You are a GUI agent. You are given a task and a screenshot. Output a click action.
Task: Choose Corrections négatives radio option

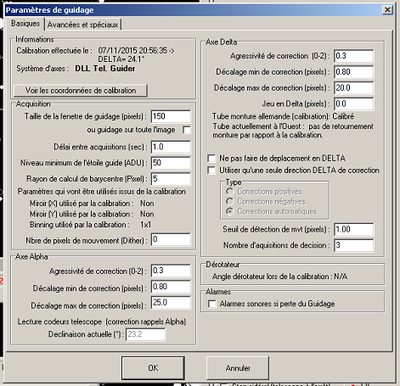[x=230, y=201]
